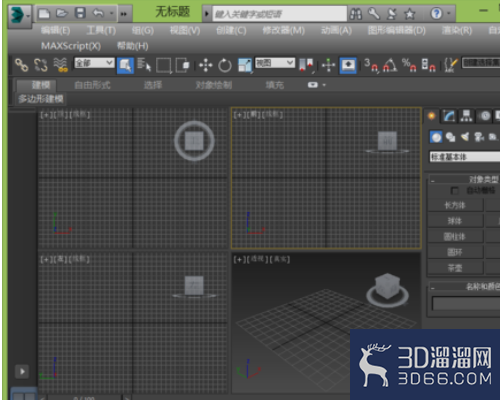Enable the 自动栅格 checkbox
Viewport: 500px width, 400px height.
454,191
